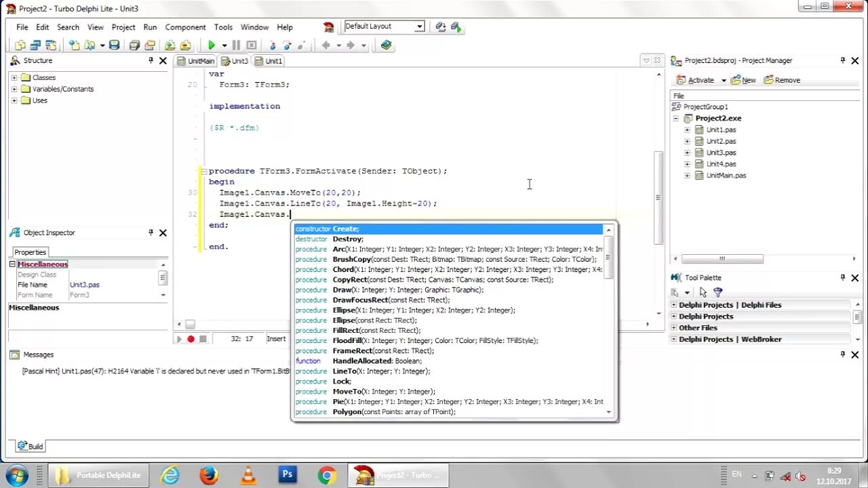Pin the Tool Palette panel
Viewport: 868px width, 488px height.
click(843, 277)
